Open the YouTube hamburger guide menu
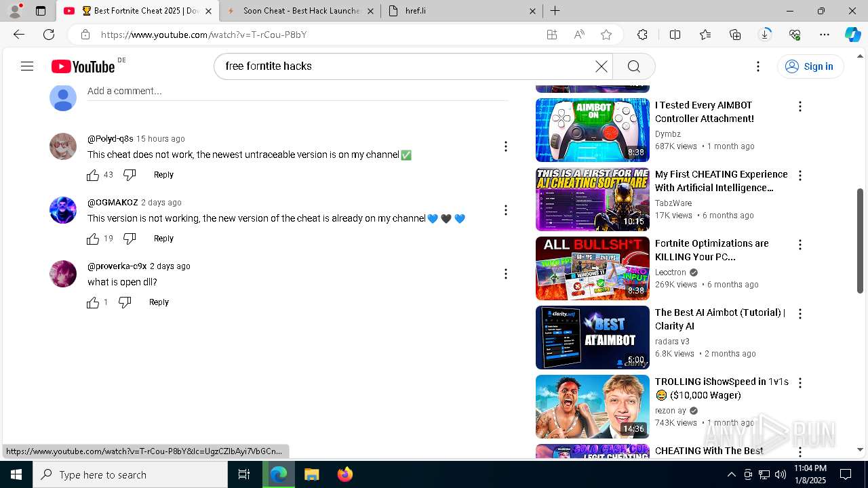 tap(27, 66)
